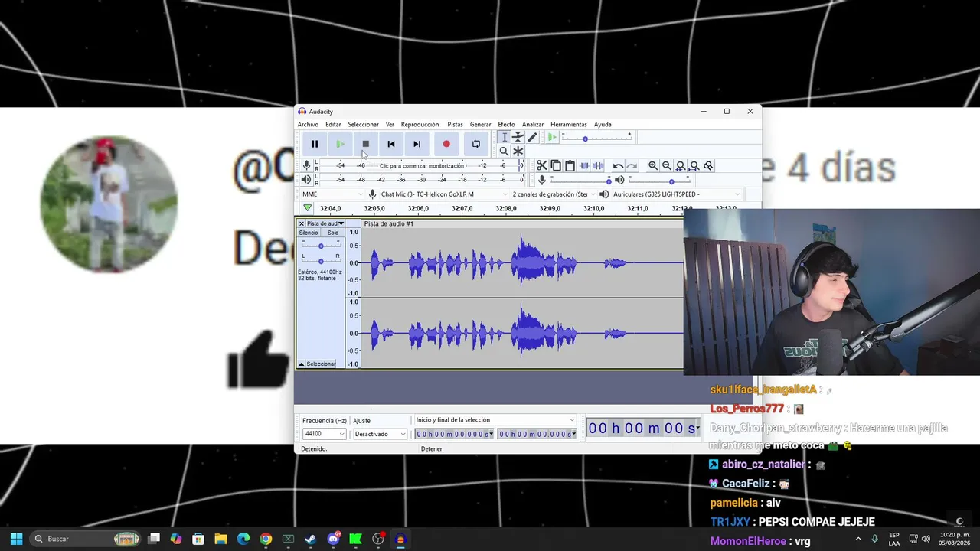Click the Pause button in Audacity transport
Image resolution: width=980 pixels, height=551 pixels.
coord(315,144)
